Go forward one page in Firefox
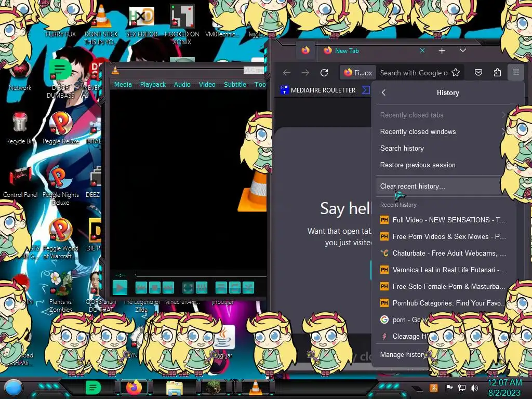The height and width of the screenshot is (399, 532). coord(305,73)
